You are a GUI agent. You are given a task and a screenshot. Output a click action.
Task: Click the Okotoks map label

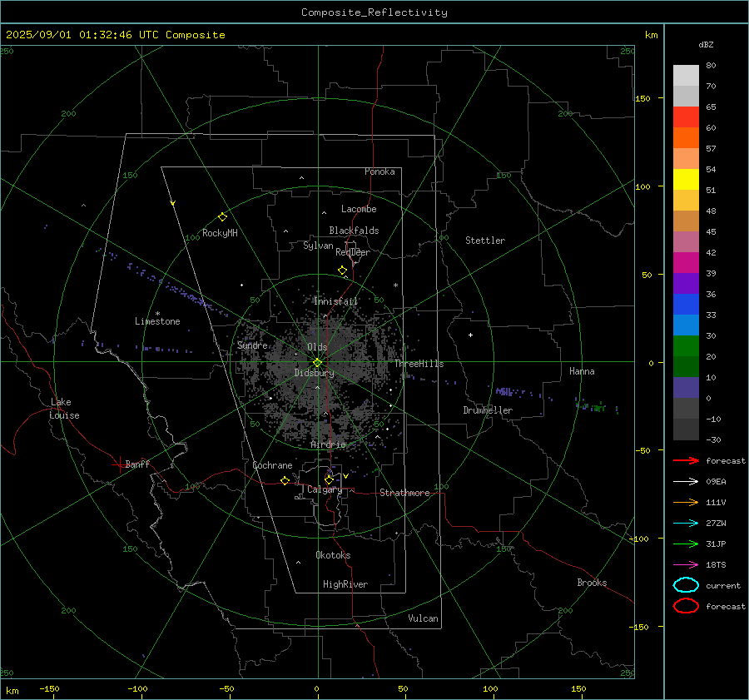pyautogui.click(x=333, y=555)
